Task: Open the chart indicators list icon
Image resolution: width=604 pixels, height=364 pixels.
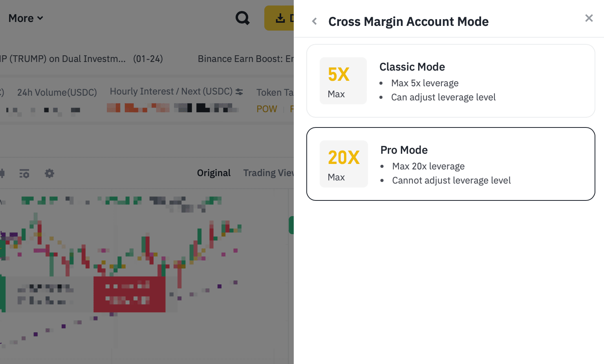Action: [24, 173]
